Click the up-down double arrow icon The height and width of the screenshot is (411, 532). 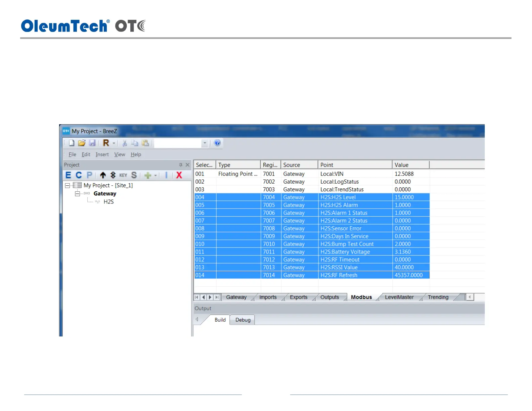(x=113, y=175)
